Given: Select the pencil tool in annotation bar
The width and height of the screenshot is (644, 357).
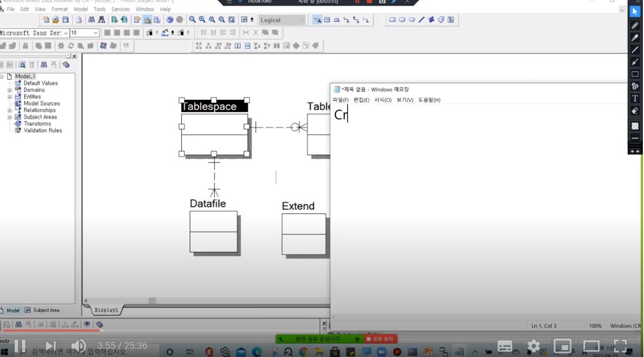Looking at the screenshot, I should coord(635,25).
